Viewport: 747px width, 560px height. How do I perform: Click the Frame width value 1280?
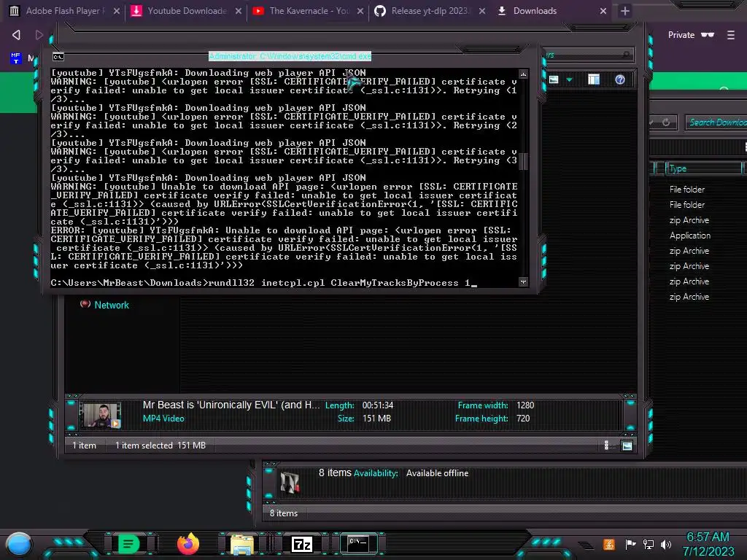525,405
